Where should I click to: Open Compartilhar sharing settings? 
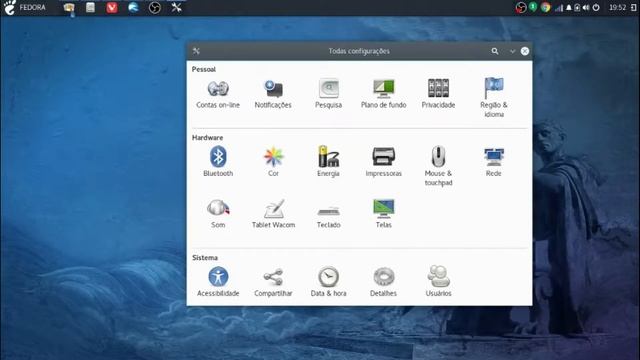(273, 282)
